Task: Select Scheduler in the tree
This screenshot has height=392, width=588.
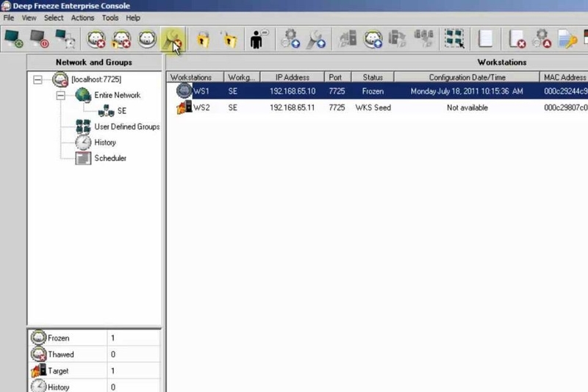Action: [x=110, y=158]
